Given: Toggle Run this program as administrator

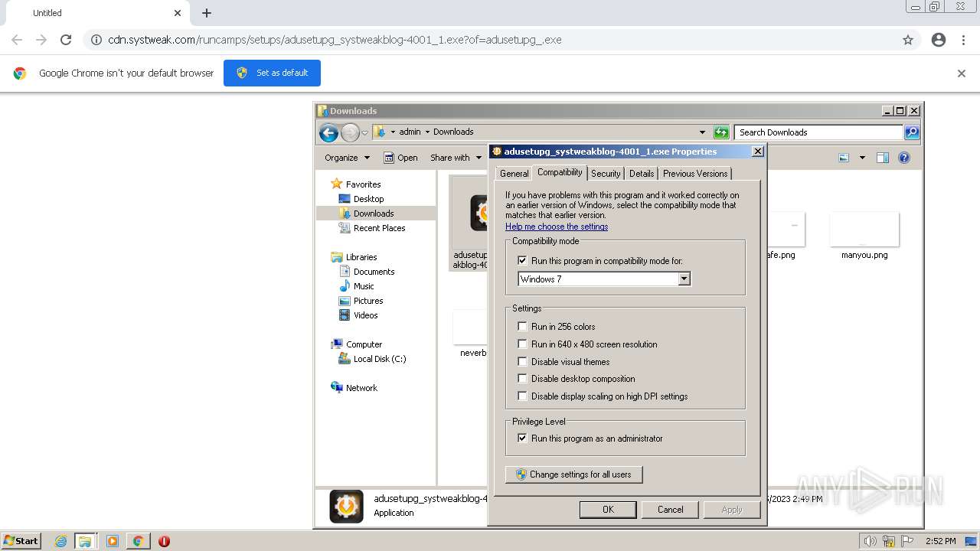Looking at the screenshot, I should point(523,439).
